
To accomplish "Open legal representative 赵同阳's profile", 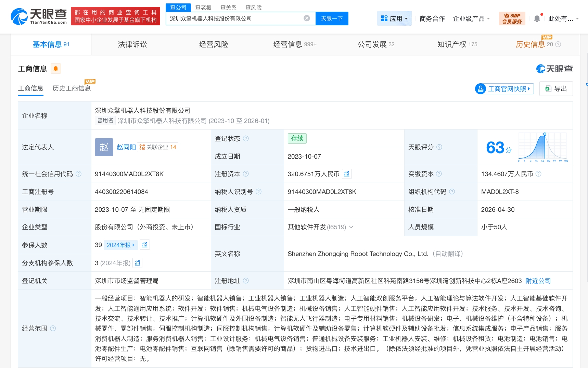I will tap(126, 147).
